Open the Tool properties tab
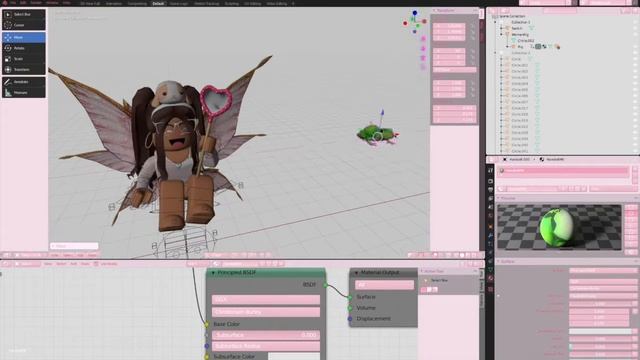The image size is (640, 360). [x=490, y=170]
